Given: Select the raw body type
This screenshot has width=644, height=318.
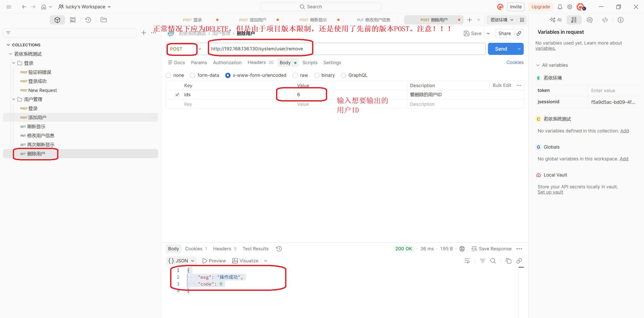Looking at the screenshot, I should point(295,75).
